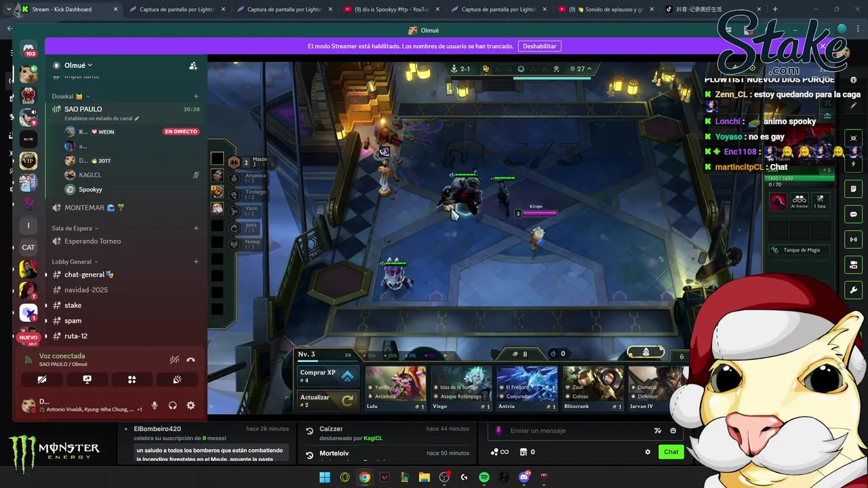Add channel to Sala de Espera
Viewport: 868px width, 488px height.
[196, 228]
